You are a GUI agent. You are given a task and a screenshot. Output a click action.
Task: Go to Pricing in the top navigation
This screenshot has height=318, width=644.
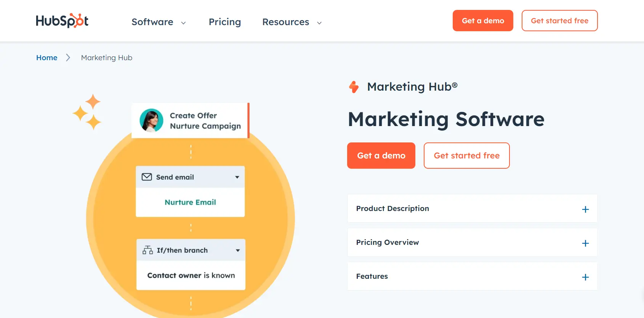[225, 22]
